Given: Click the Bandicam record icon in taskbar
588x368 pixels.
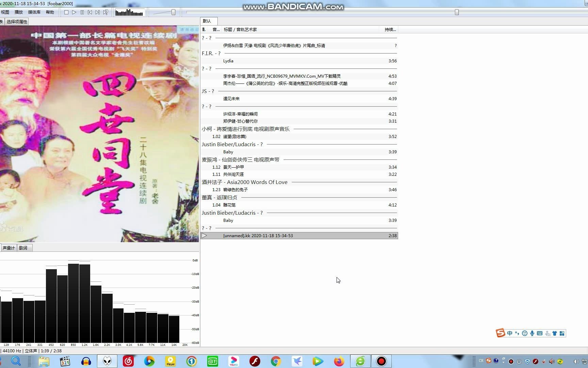Looking at the screenshot, I should pos(381,361).
